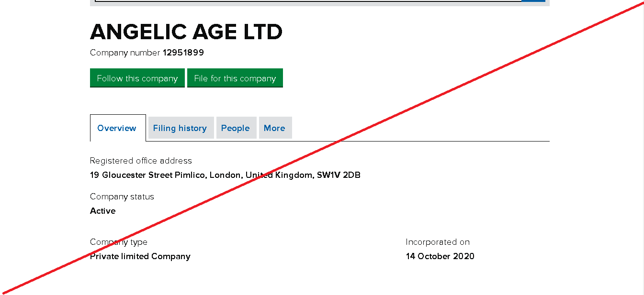The width and height of the screenshot is (644, 295).
Task: Select the Overview tab
Action: pyautogui.click(x=117, y=128)
